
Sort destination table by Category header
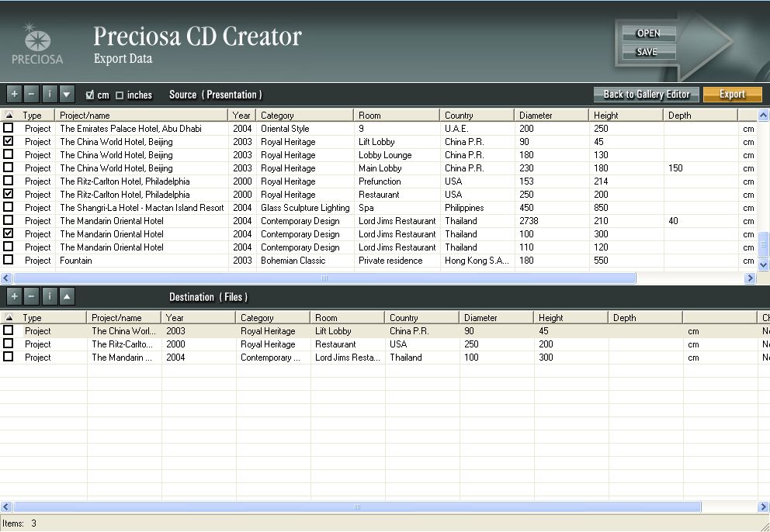coord(273,317)
